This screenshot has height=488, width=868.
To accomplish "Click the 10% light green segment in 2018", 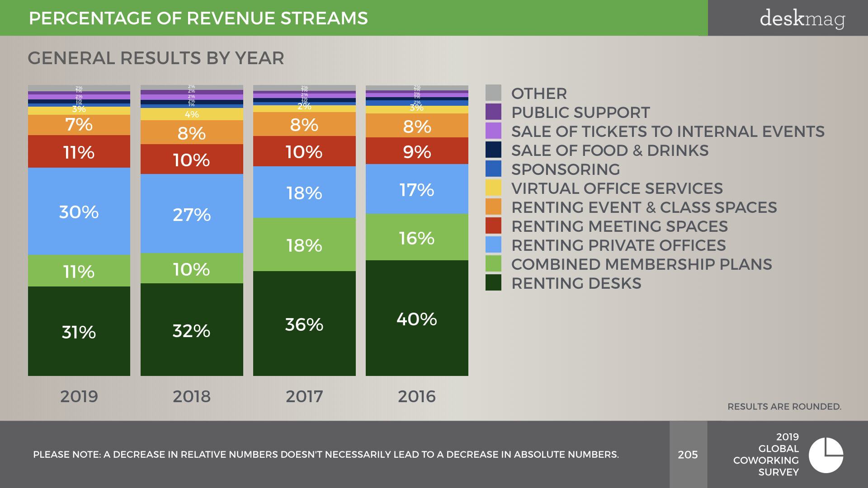I will coord(192,268).
